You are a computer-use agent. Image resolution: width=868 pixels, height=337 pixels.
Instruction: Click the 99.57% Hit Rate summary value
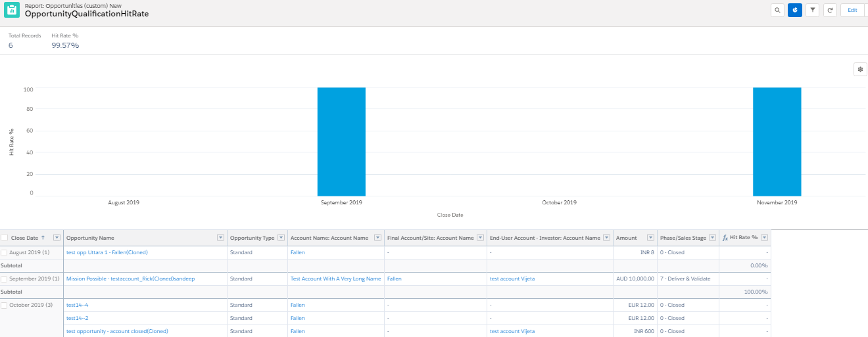(x=65, y=45)
